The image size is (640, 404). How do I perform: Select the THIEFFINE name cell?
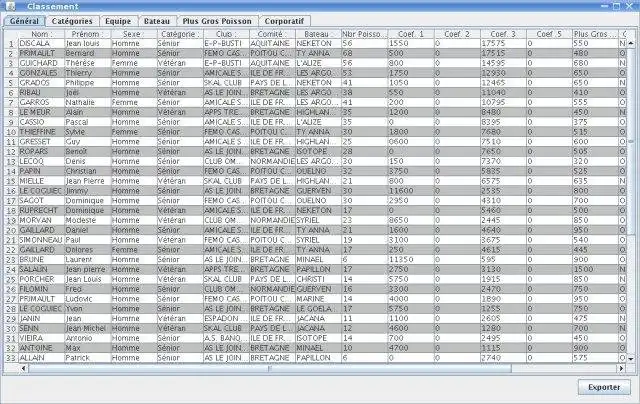[x=41, y=132]
